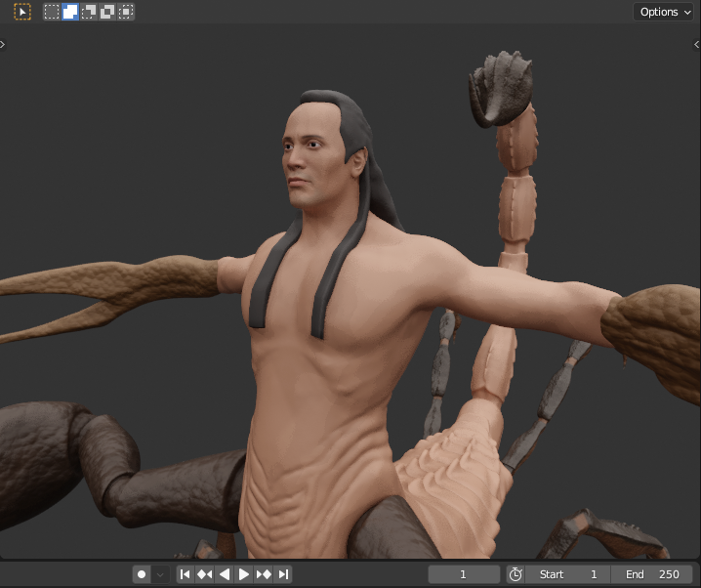The width and height of the screenshot is (701, 588).
Task: Choose Invert Selection mode
Action: click(107, 12)
